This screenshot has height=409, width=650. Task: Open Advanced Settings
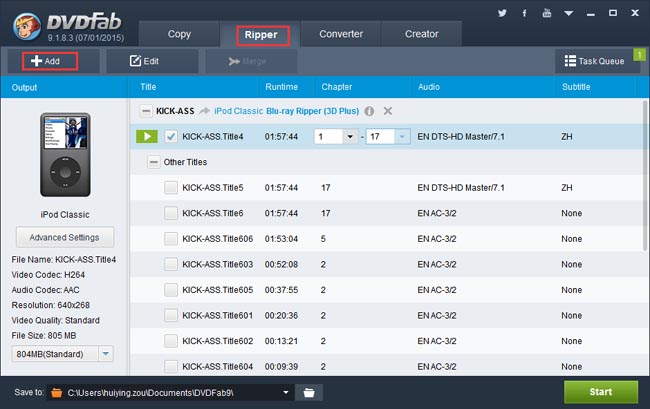point(65,237)
